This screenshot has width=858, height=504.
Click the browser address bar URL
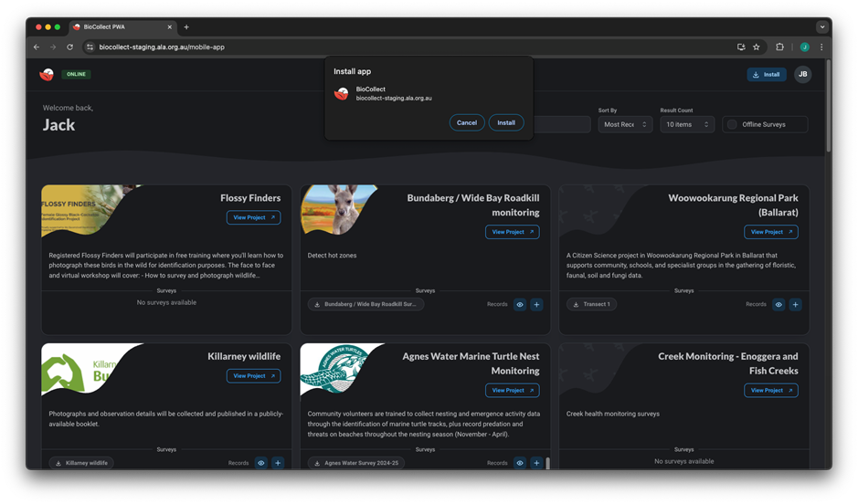(x=162, y=47)
